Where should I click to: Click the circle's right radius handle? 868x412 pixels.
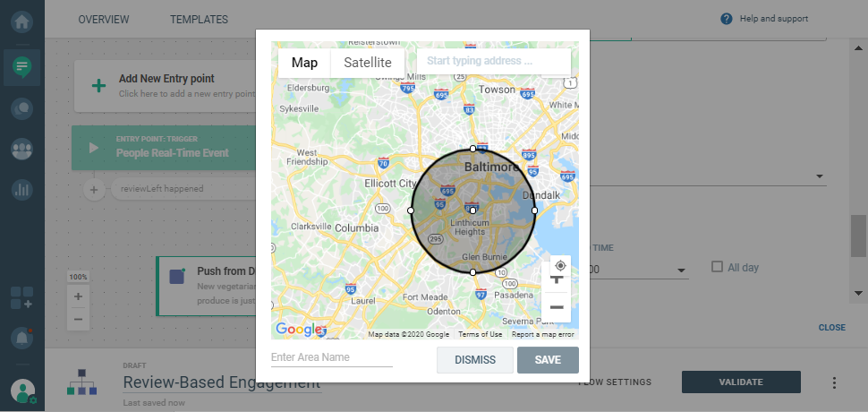535,210
